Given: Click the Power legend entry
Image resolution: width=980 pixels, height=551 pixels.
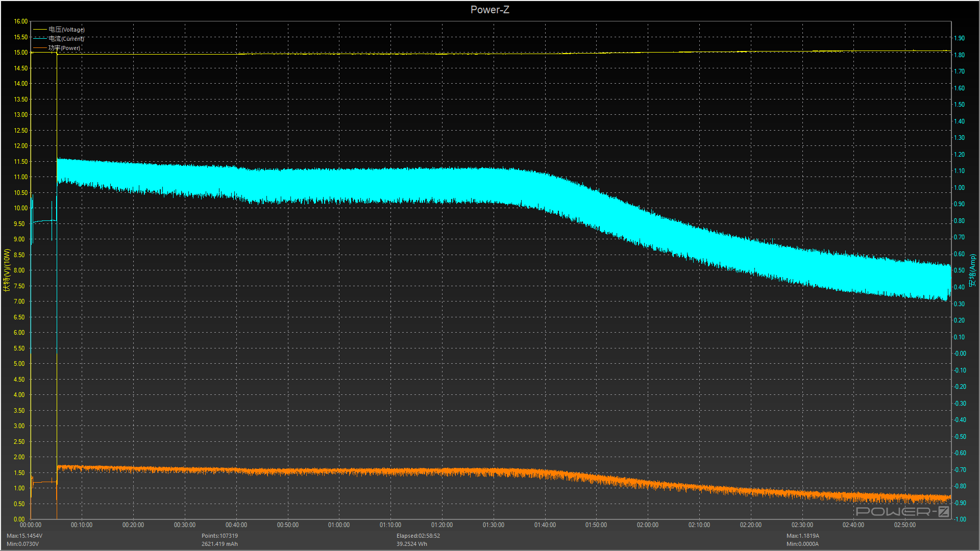Looking at the screenshot, I should point(64,48).
